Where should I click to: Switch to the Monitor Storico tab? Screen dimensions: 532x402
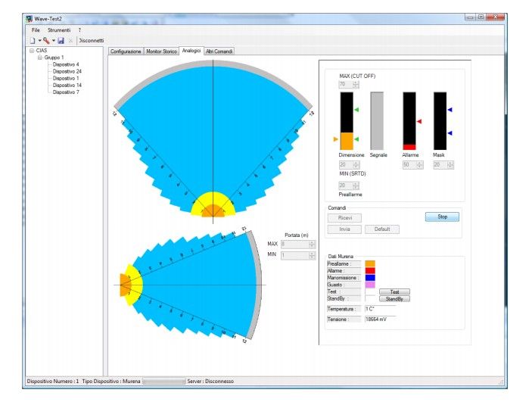161,51
